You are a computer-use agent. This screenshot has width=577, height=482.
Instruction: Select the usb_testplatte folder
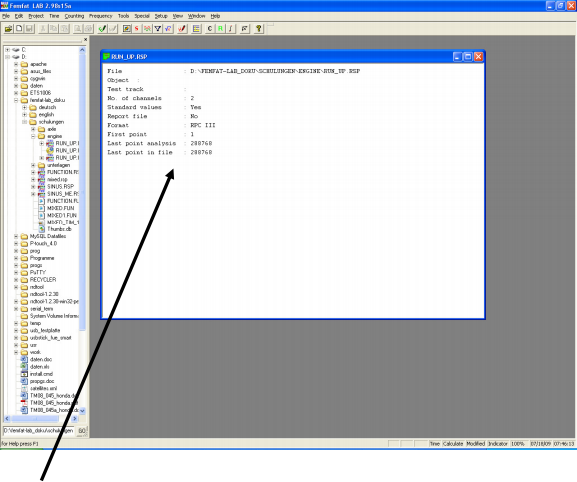(45, 330)
